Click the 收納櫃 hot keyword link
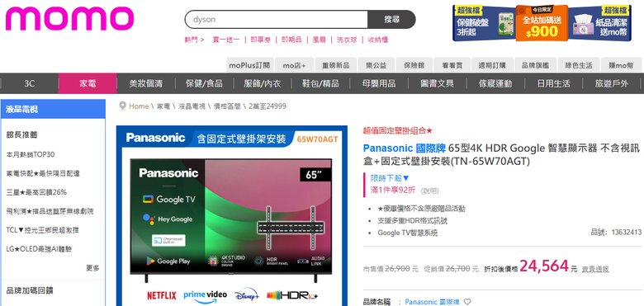The height and width of the screenshot is (306, 644). [378, 40]
